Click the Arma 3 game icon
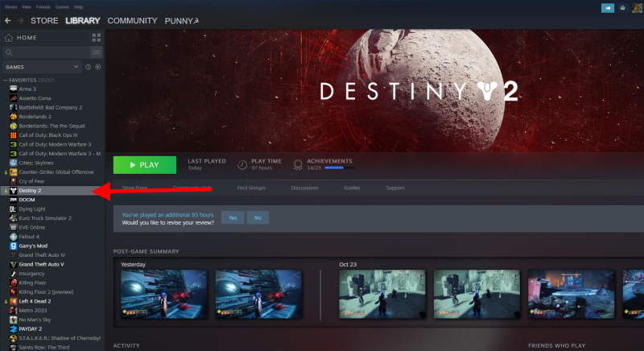 pos(13,89)
